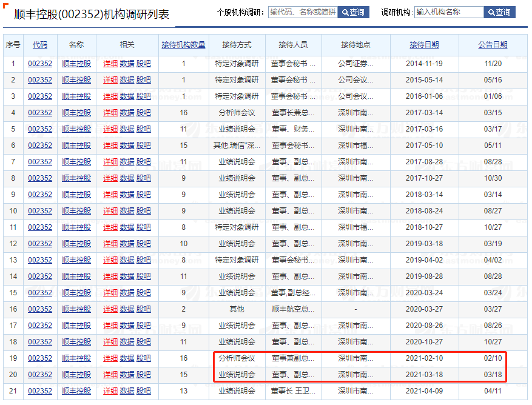The width and height of the screenshot is (532, 405).
Task: Open 详细 link in row 1
Action: pos(110,64)
